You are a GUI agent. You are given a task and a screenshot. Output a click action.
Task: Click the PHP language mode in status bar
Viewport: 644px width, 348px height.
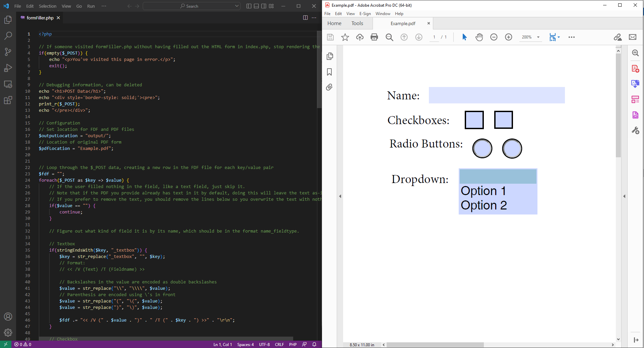coord(293,344)
